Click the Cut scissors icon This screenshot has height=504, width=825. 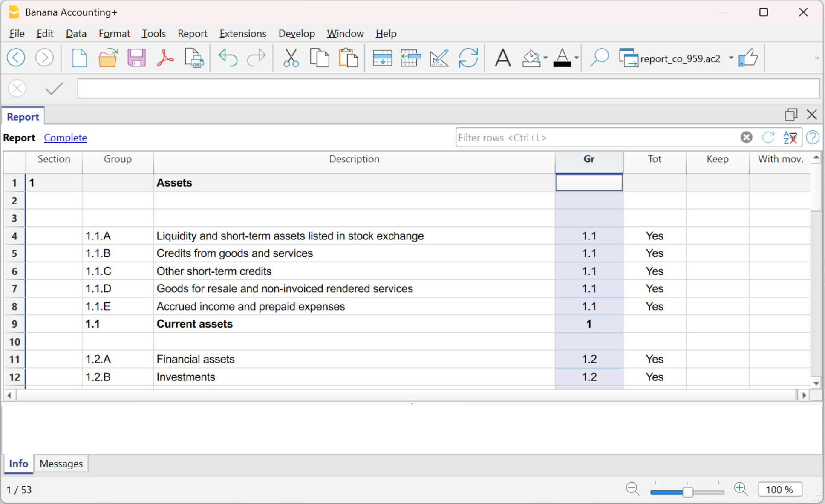tap(291, 58)
